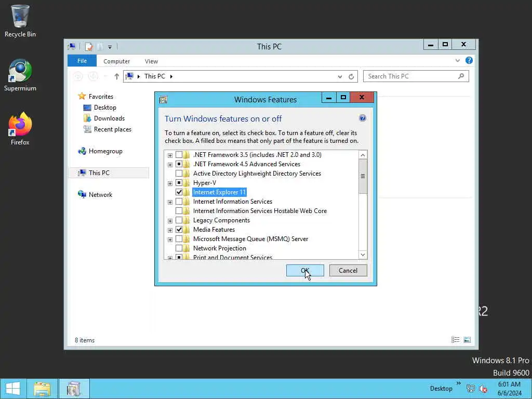The height and width of the screenshot is (399, 532).
Task: Select Desktop under Favorites
Action: 105,108
